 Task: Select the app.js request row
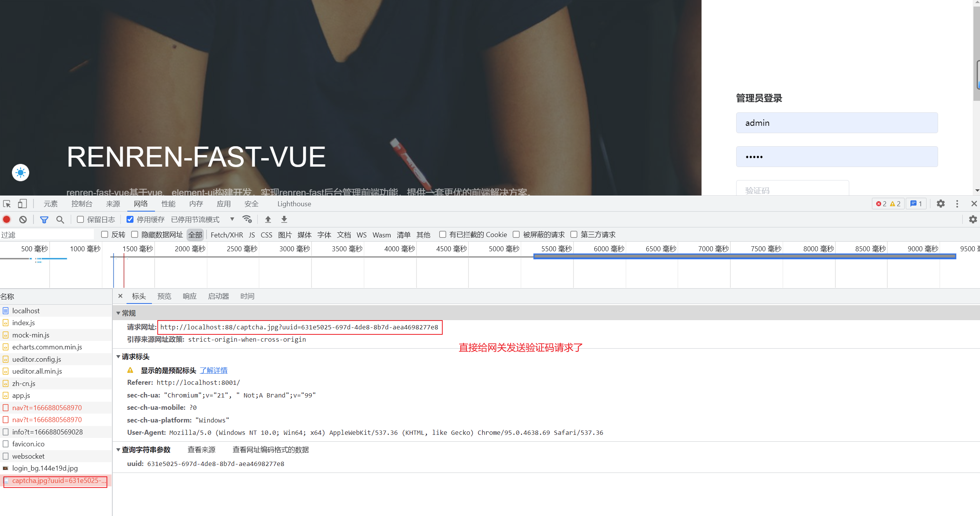click(56, 395)
